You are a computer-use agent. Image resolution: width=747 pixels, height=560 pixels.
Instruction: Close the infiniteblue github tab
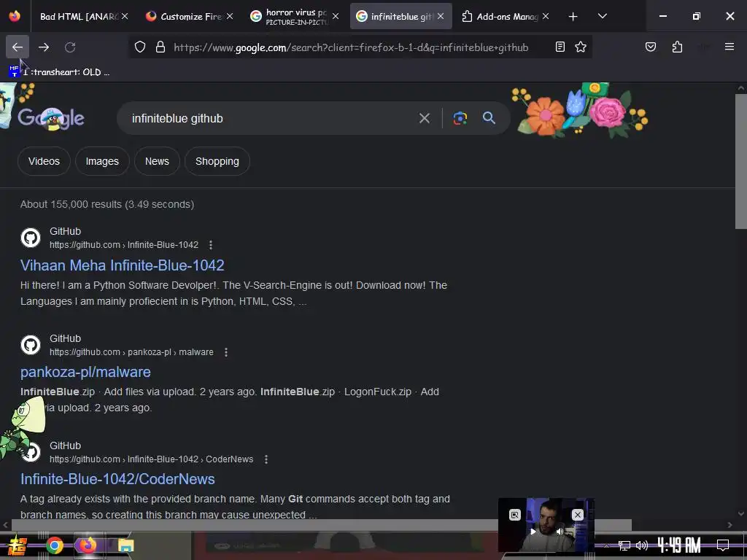[441, 16]
